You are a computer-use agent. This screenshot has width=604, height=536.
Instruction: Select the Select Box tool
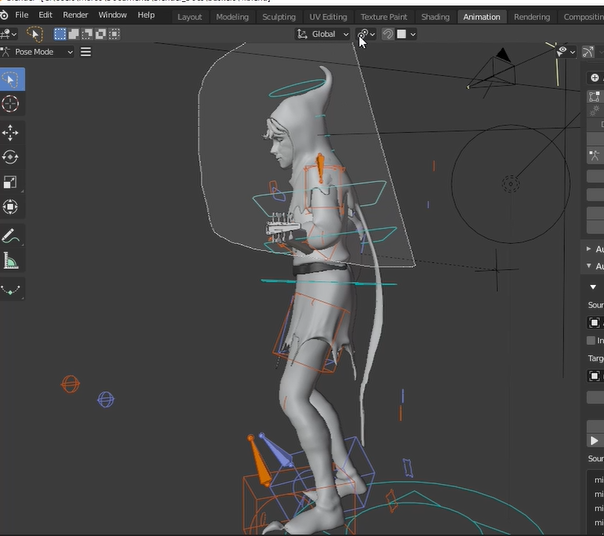tap(11, 80)
